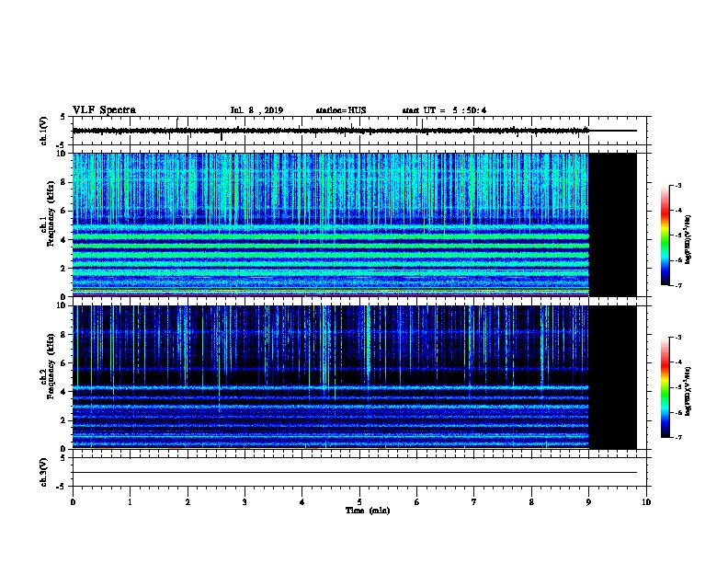Click the "ch.2 Frequency (kHz)" axis label
728x563 pixels.
coord(48,366)
